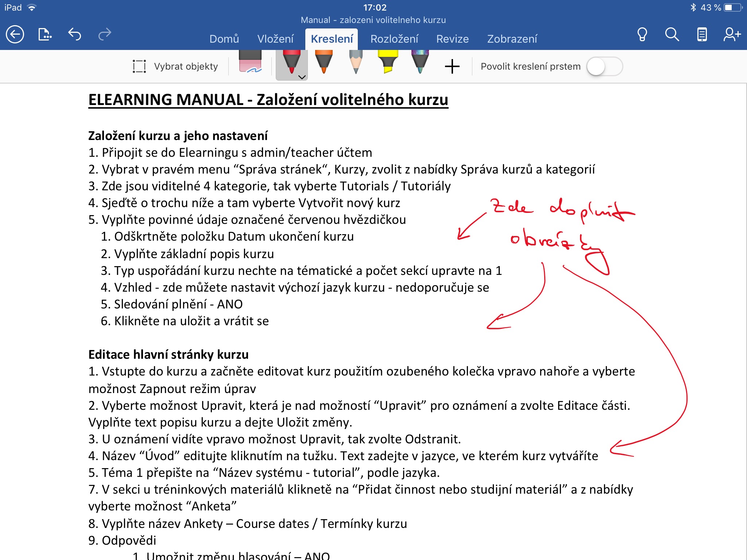747x560 pixels.
Task: Select the galaxy glitter pen
Action: (420, 62)
